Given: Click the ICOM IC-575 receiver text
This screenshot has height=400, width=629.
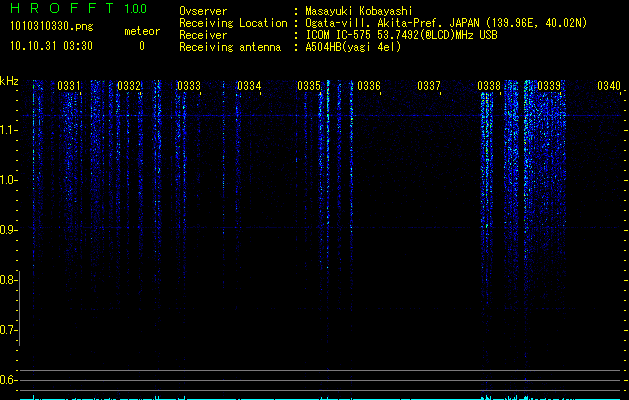Looking at the screenshot, I should pyautogui.click(x=401, y=35).
